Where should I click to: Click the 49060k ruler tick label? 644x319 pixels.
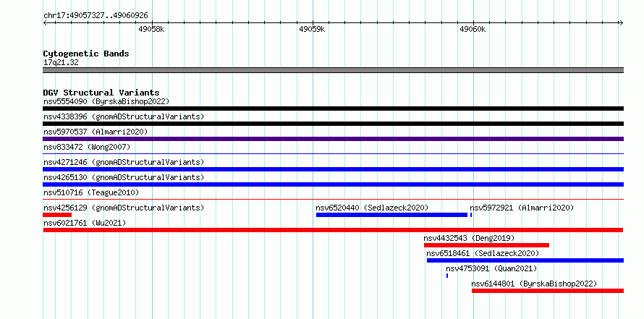473,29
